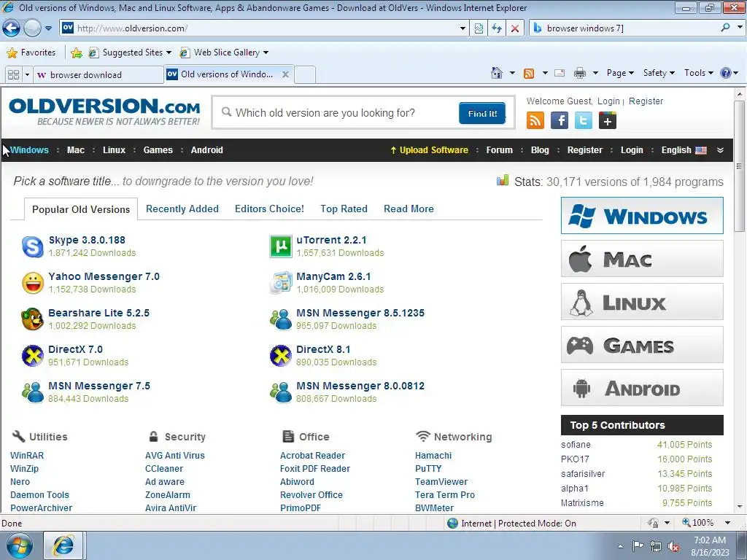The width and height of the screenshot is (747, 560).
Task: Click the uTorrent green logo icon
Action: coord(281,246)
